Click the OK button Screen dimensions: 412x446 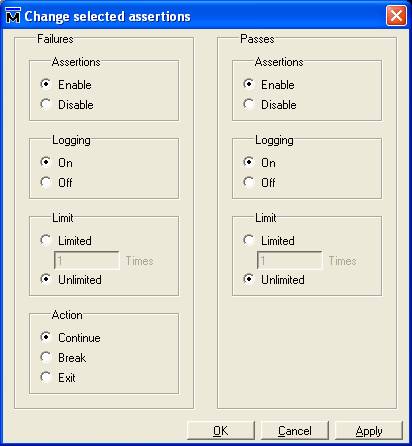point(221,431)
